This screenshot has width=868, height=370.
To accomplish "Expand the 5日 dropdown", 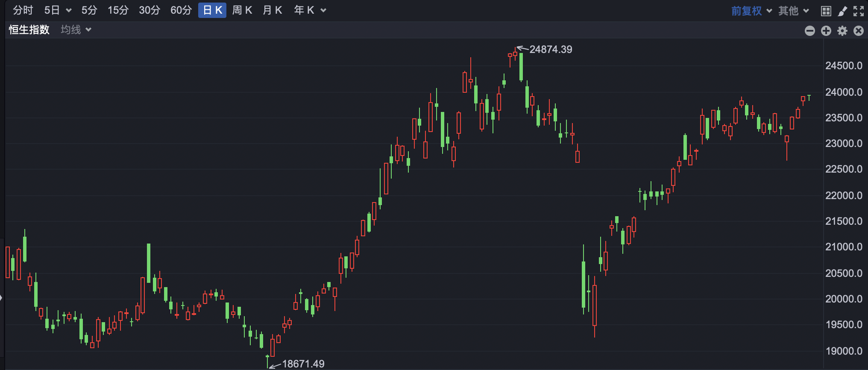I will [58, 10].
